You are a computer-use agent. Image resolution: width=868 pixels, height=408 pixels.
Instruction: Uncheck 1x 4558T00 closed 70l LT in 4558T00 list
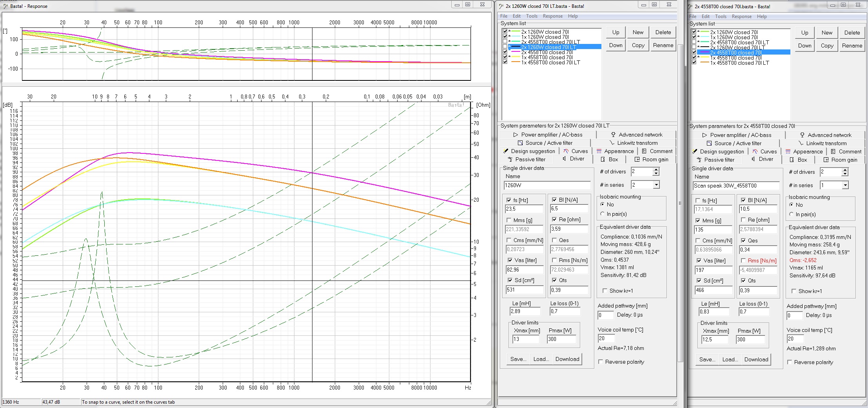(694, 62)
